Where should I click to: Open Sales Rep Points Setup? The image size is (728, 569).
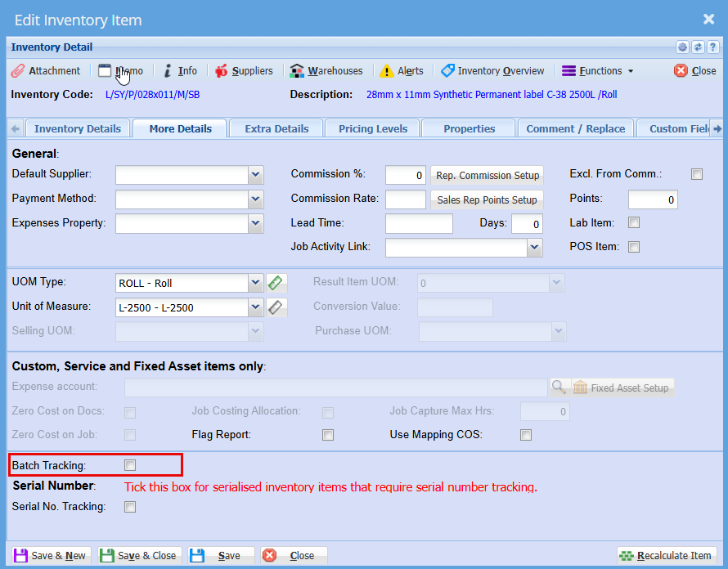pos(487,200)
